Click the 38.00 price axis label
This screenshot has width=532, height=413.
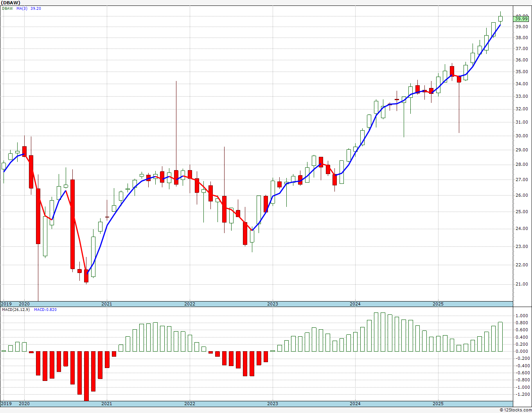click(522, 38)
